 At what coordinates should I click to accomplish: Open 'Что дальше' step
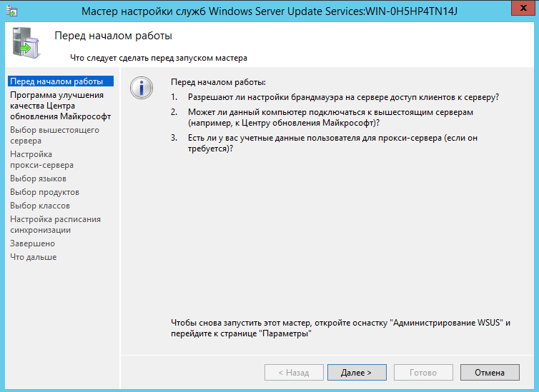pyautogui.click(x=34, y=257)
